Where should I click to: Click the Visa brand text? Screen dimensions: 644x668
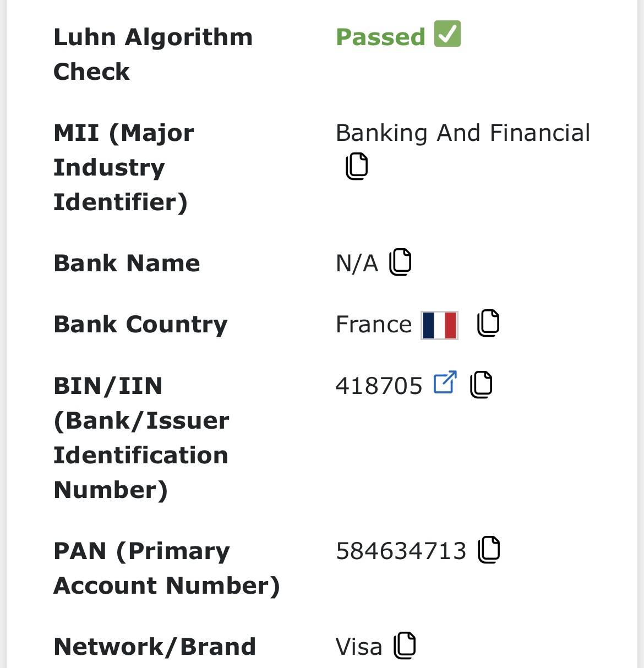(358, 647)
